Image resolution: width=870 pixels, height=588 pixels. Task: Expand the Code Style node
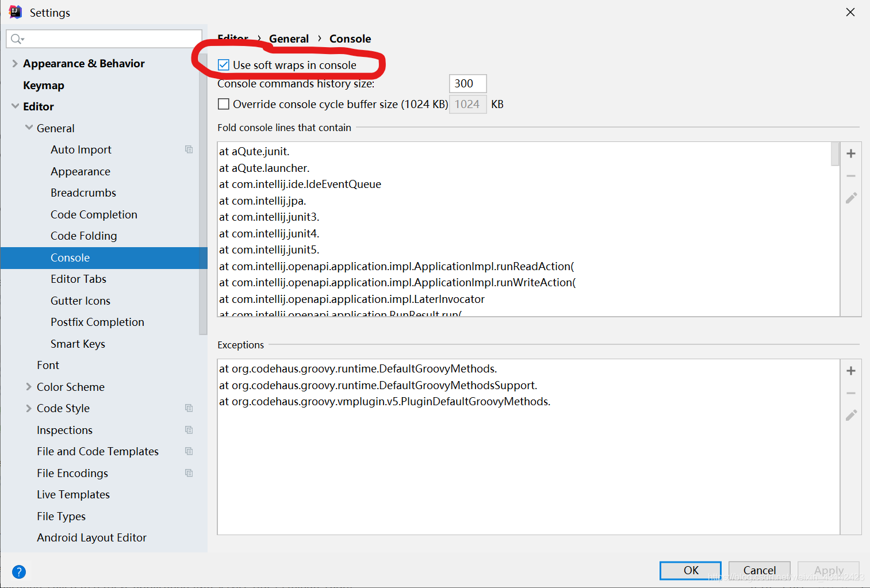[29, 408]
